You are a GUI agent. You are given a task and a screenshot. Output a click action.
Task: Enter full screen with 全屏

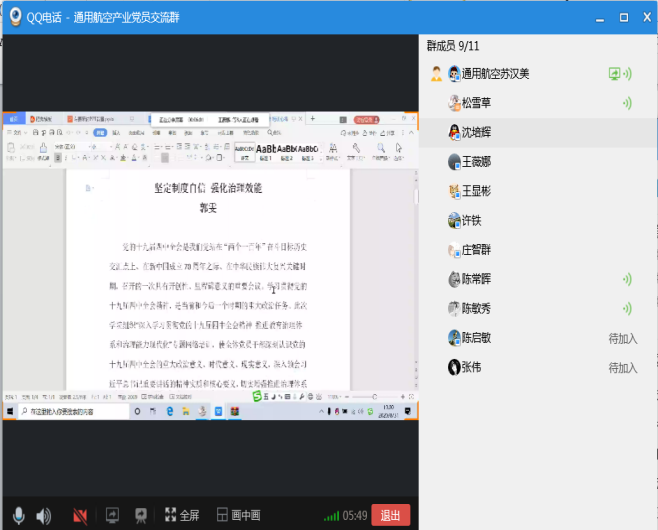(181, 515)
